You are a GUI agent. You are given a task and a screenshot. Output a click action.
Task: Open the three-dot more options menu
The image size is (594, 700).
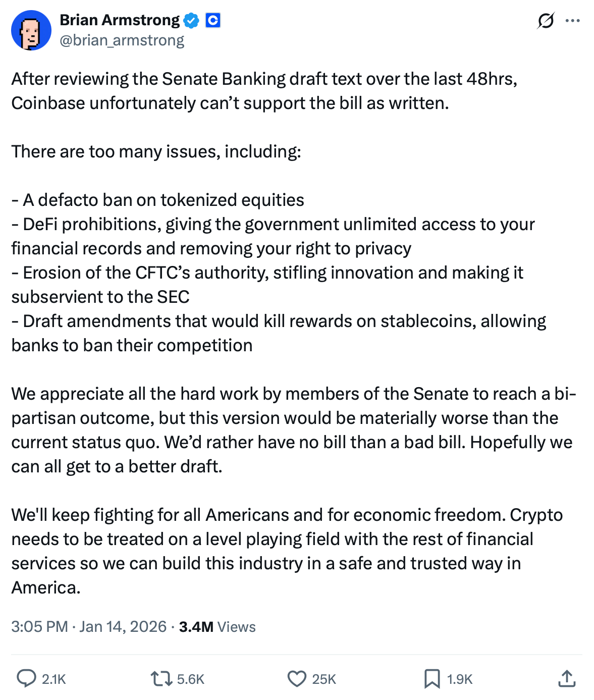click(x=572, y=21)
